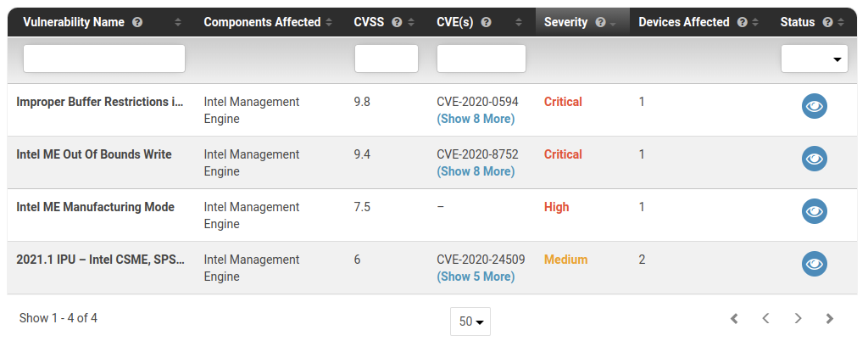Toggle eye status for Intel ME Manufacturing Mode
This screenshot has width=868, height=341.
pyautogui.click(x=815, y=211)
